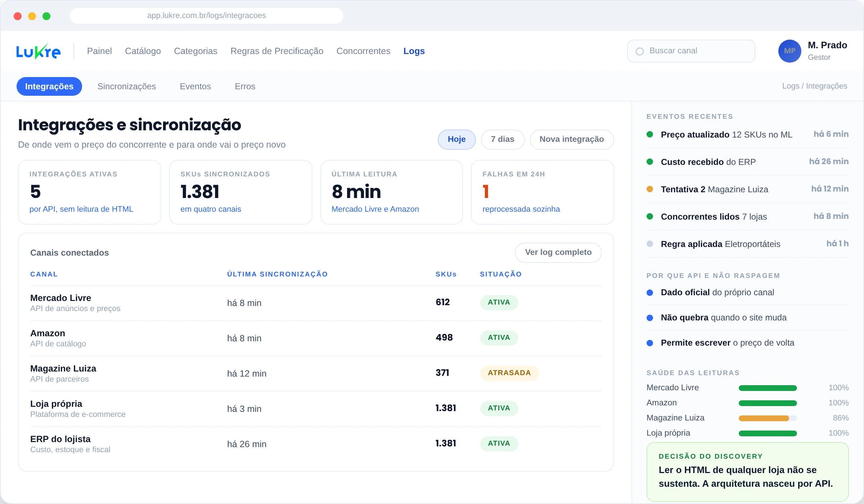The width and height of the screenshot is (864, 504).
Task: Click 'reprocessada sozinha' under Falhas em 24h
Action: [x=521, y=209]
